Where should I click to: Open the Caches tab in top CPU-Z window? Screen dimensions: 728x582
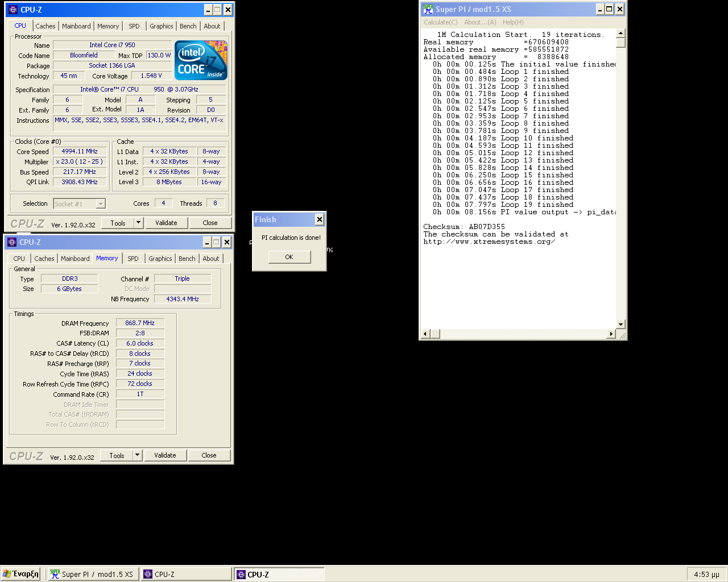(45, 26)
